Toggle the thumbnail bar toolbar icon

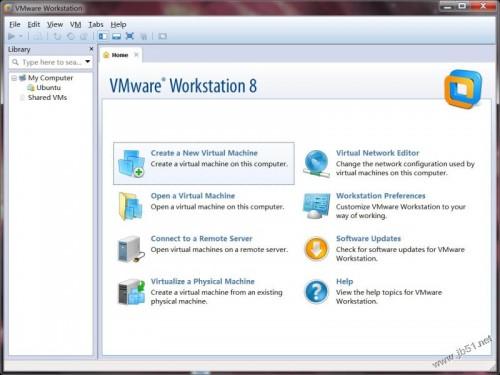tap(116, 36)
